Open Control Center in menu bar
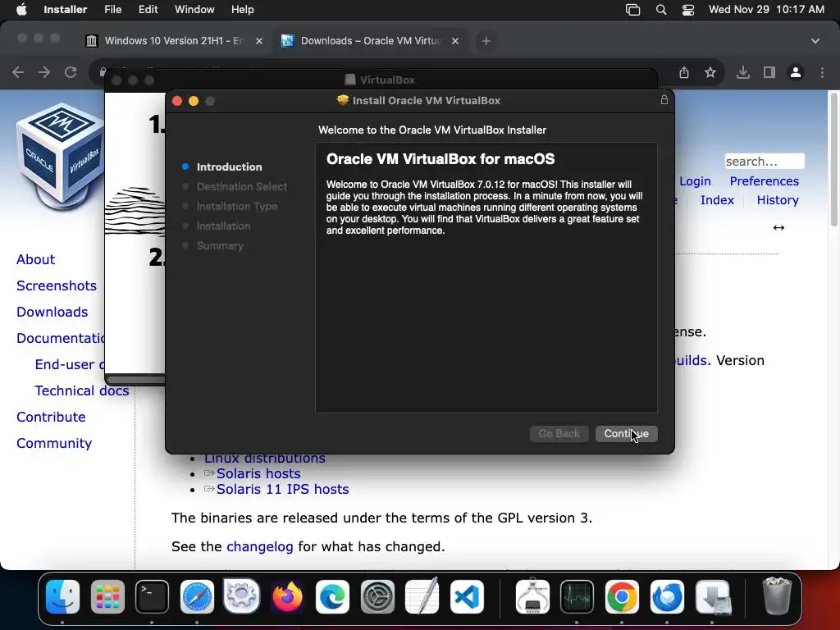The width and height of the screenshot is (840, 630). (x=688, y=10)
